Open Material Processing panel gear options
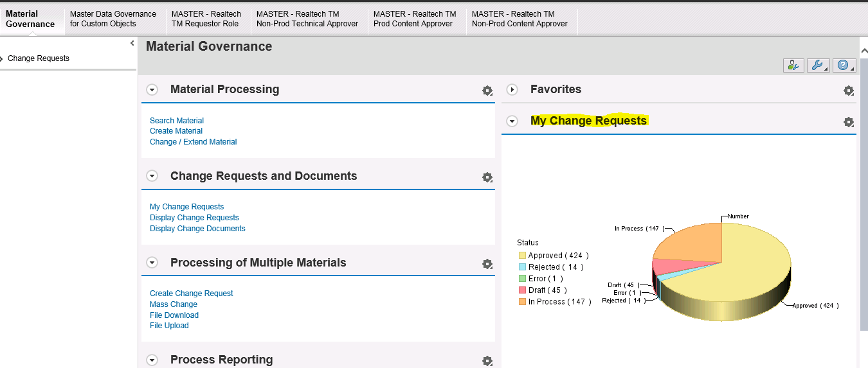The height and width of the screenshot is (368, 868). (487, 91)
